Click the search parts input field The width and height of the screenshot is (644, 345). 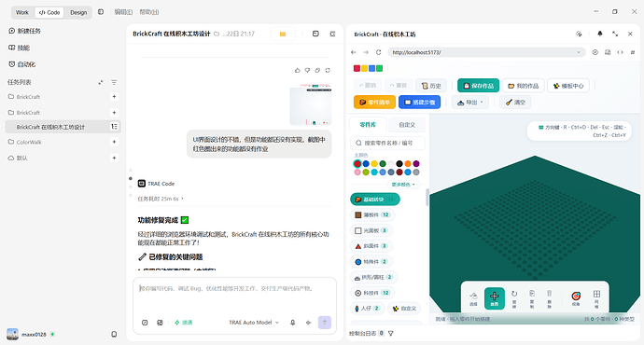(387, 143)
